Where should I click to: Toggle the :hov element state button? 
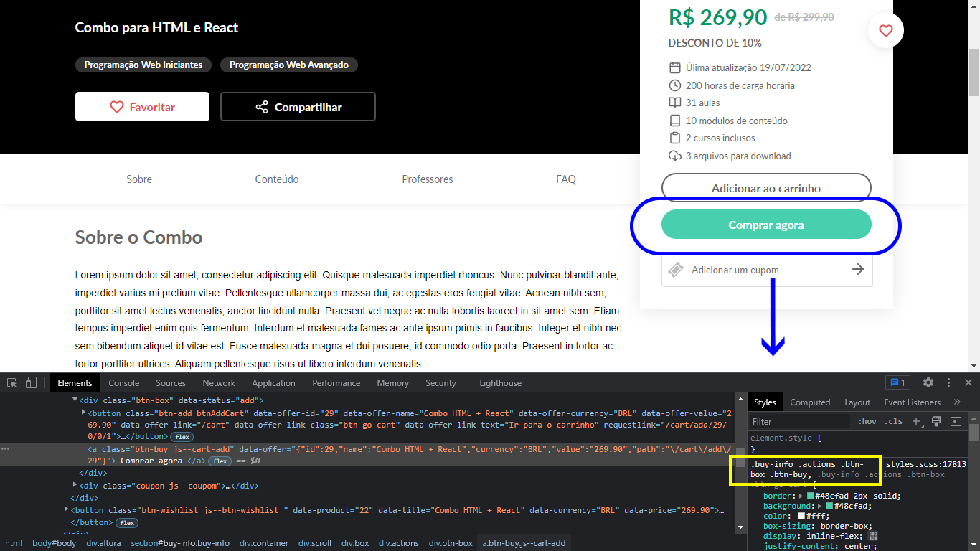[x=867, y=421]
